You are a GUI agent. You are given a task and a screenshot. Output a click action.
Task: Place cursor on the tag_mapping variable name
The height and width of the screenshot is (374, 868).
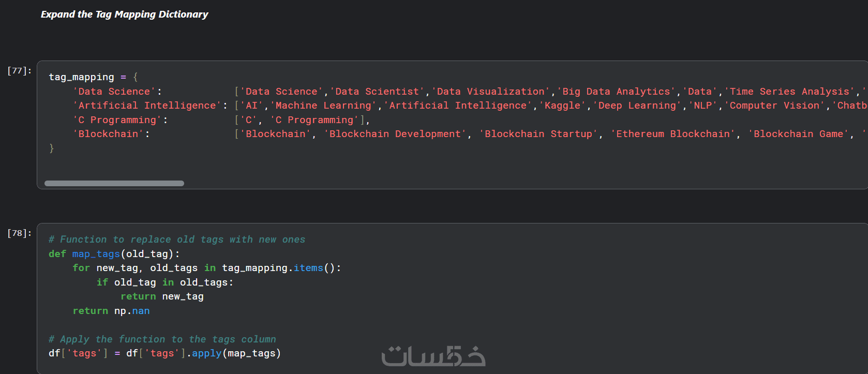pos(81,77)
